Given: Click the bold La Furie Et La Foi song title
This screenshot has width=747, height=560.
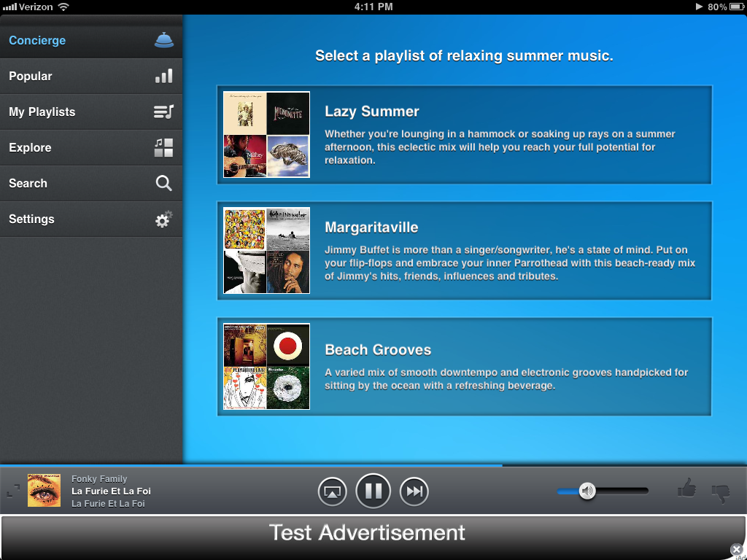Looking at the screenshot, I should tap(111, 491).
